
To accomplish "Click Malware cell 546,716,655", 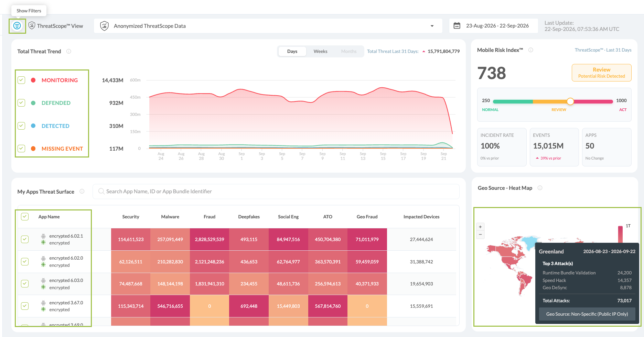I will (170, 306).
